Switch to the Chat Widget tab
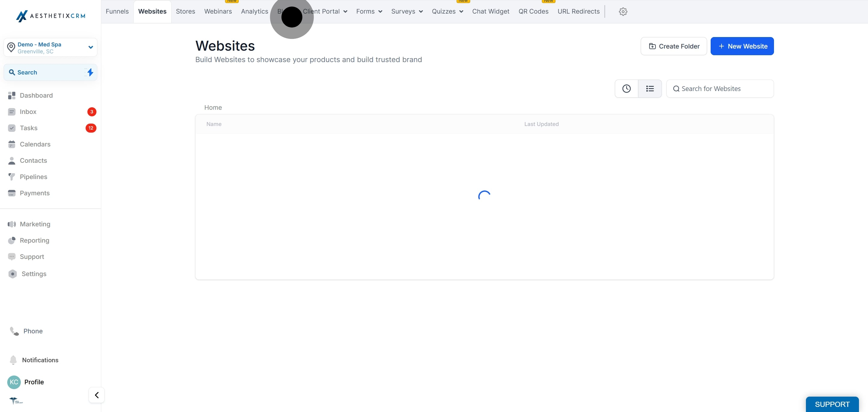The width and height of the screenshot is (868, 412). pos(491,11)
